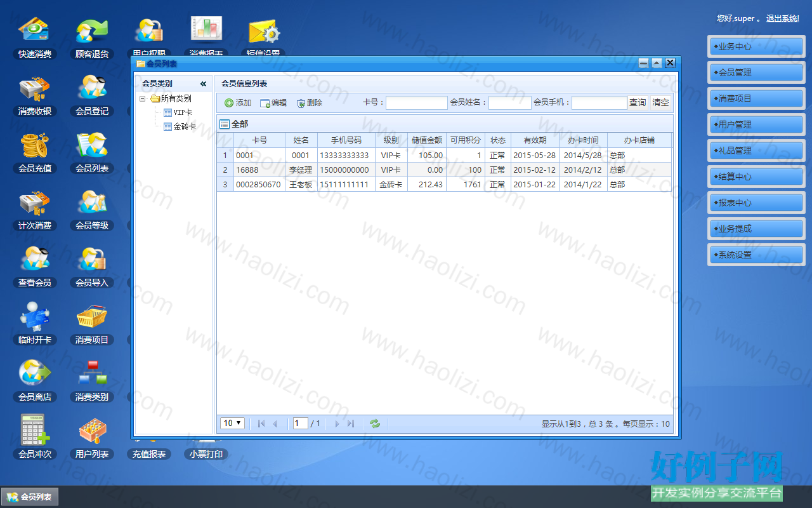This screenshot has width=812, height=508.
Task: Sort by 有效期 column header
Action: coord(535,140)
